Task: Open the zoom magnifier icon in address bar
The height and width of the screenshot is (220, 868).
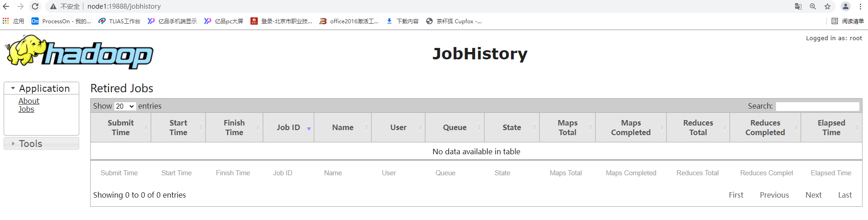Action: pos(813,6)
